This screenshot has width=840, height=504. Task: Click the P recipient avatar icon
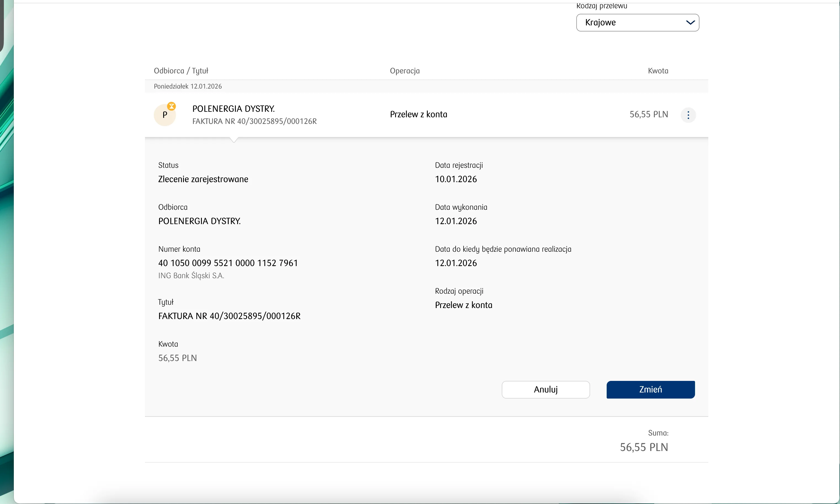(x=165, y=115)
